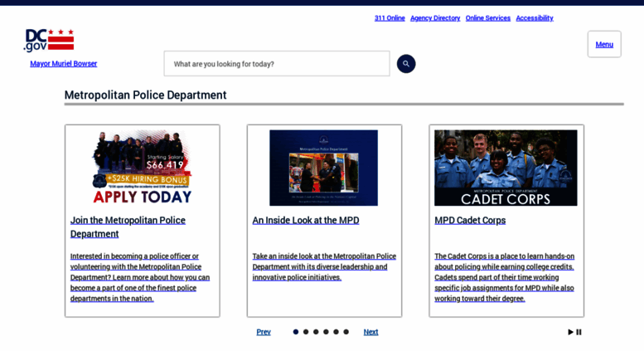Select the fifth carousel pagination dot

(x=336, y=332)
